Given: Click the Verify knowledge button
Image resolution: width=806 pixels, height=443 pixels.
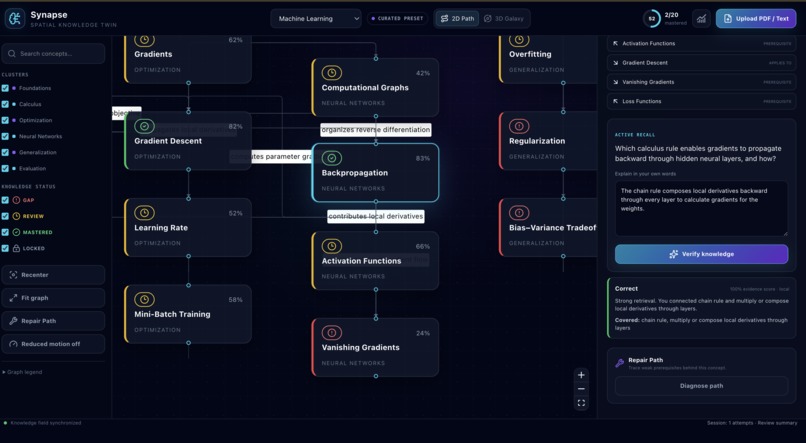Looking at the screenshot, I should (702, 254).
